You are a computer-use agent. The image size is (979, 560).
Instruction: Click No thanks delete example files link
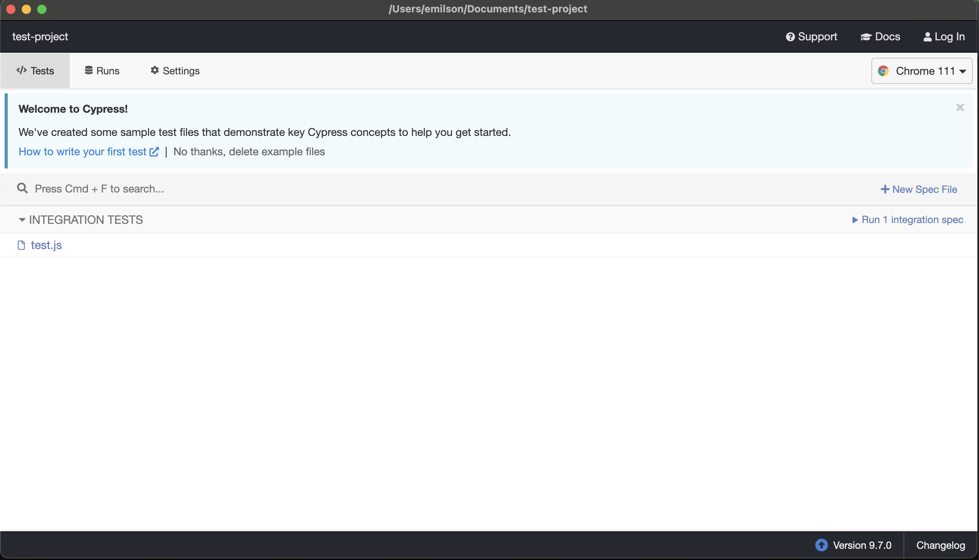tap(249, 151)
